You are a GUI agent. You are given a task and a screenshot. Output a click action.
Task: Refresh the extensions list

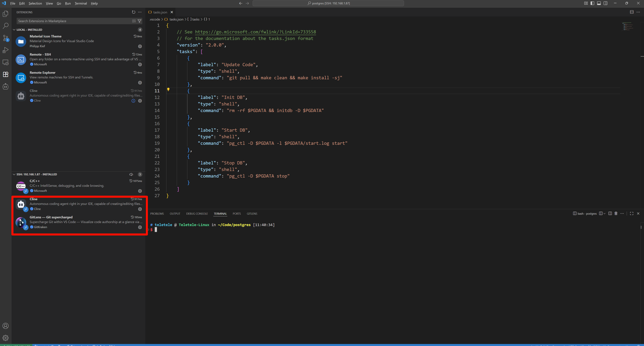[133, 12]
